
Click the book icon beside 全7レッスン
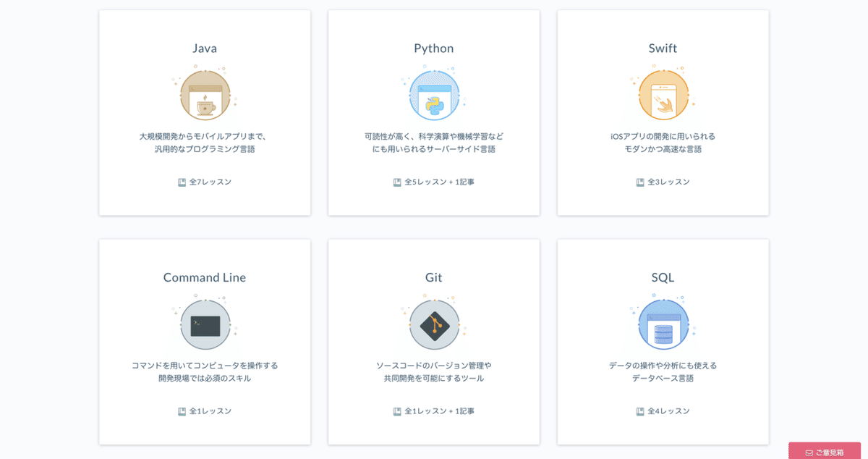(x=182, y=182)
